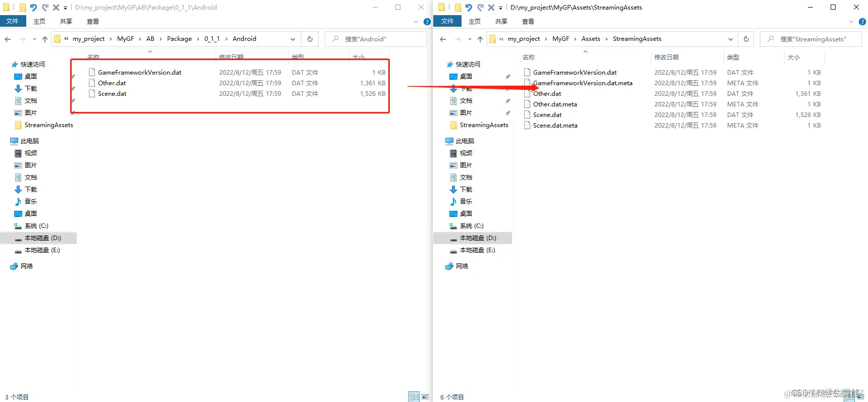The image size is (868, 402).
Task: Open quick access toolbar dropdown in left window
Action: point(65,8)
